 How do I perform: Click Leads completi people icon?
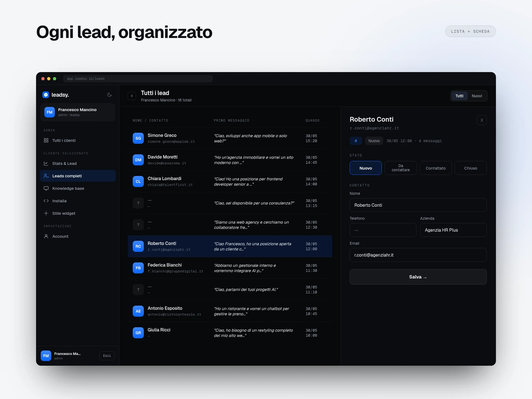[46, 176]
